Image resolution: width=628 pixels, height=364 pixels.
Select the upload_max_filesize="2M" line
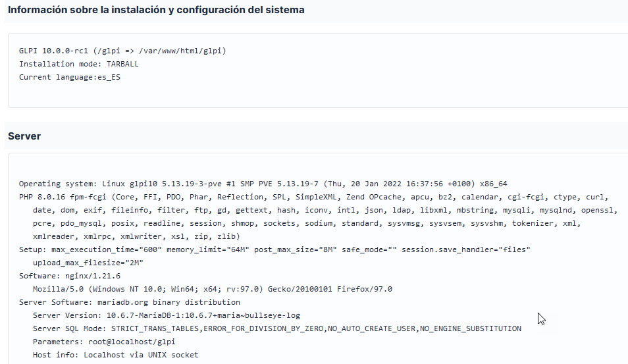click(x=88, y=263)
